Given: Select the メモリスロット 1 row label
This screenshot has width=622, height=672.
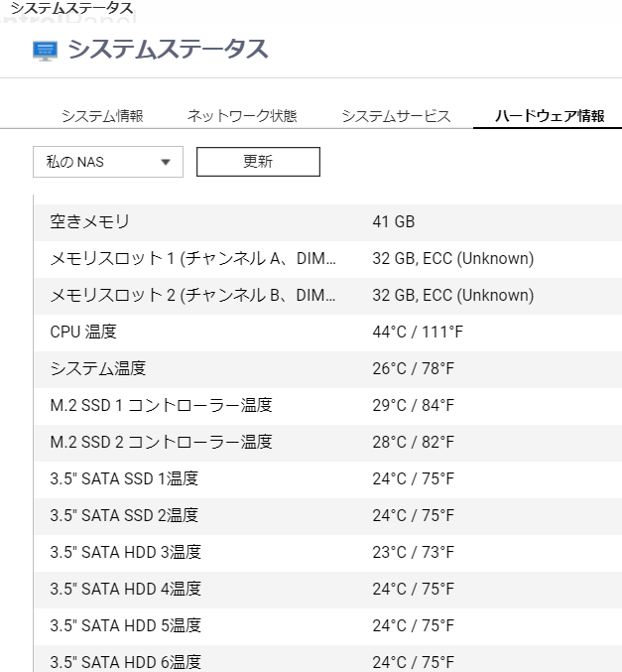Looking at the screenshot, I should tap(192, 258).
